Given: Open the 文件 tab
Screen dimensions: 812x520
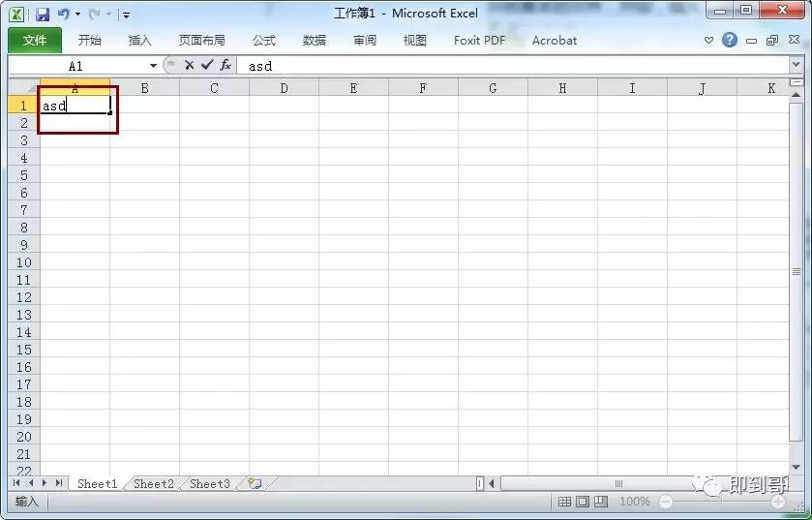Looking at the screenshot, I should (x=35, y=41).
